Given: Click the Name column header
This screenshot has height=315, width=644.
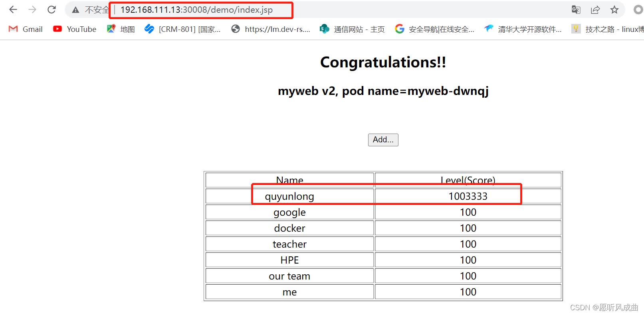Looking at the screenshot, I should pyautogui.click(x=290, y=180).
